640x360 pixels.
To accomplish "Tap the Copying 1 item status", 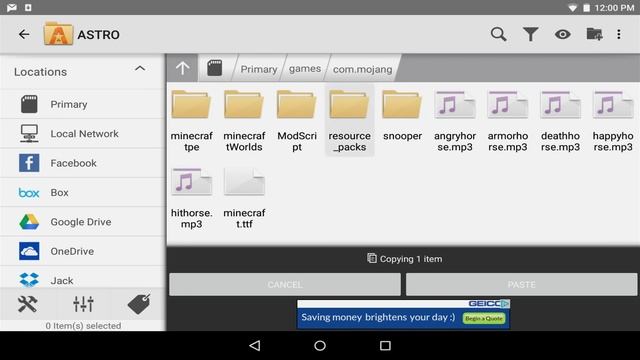I will (x=404, y=259).
